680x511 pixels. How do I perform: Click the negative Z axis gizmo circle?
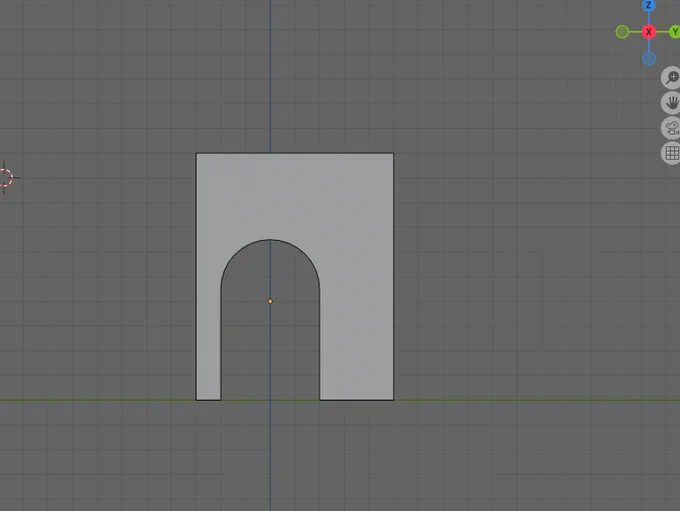click(649, 59)
